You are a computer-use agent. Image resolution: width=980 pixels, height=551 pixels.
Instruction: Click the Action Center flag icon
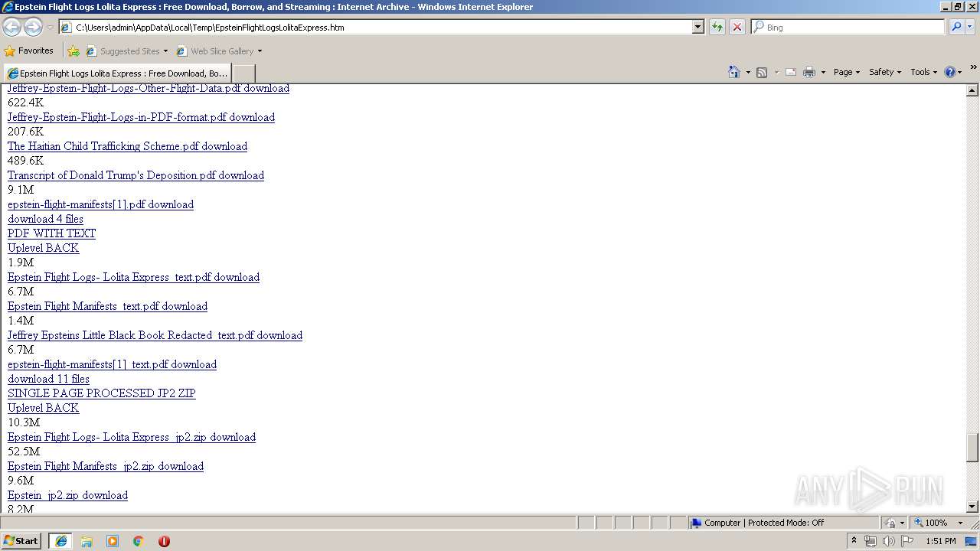click(x=907, y=541)
